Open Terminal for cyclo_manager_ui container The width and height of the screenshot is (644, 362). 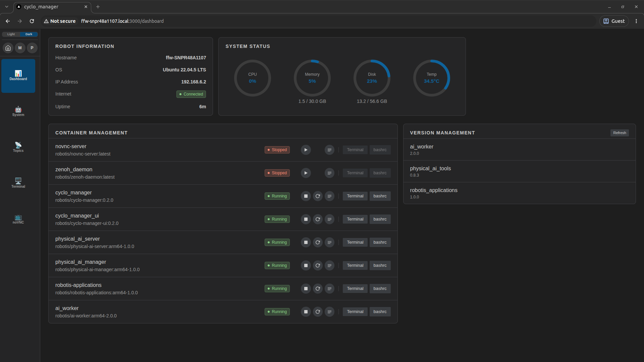355,219
